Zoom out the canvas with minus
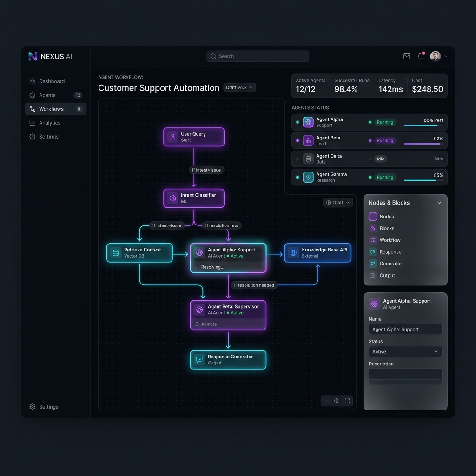The image size is (476, 476). [326, 401]
